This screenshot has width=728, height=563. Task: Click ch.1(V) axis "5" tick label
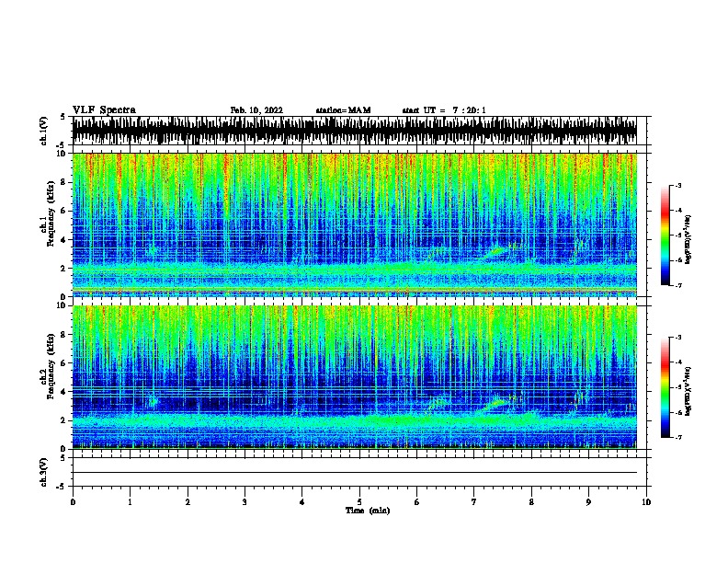tap(63, 117)
